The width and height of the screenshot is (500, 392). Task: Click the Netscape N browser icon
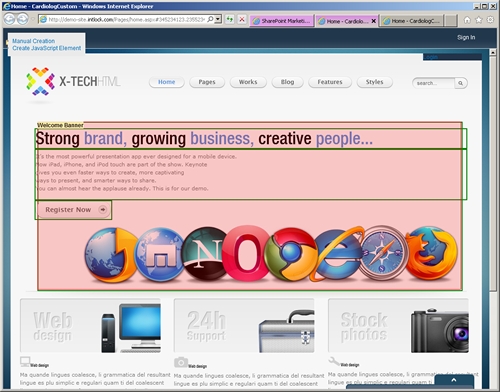(x=204, y=253)
